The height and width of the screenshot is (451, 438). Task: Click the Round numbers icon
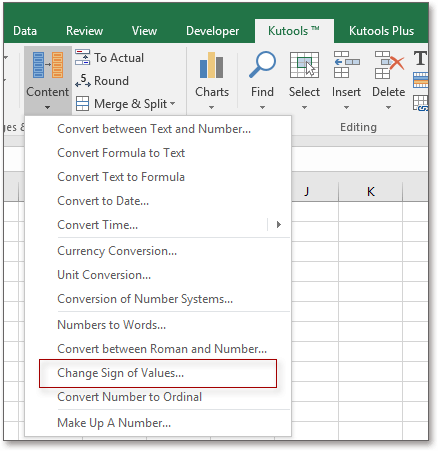[x=83, y=80]
